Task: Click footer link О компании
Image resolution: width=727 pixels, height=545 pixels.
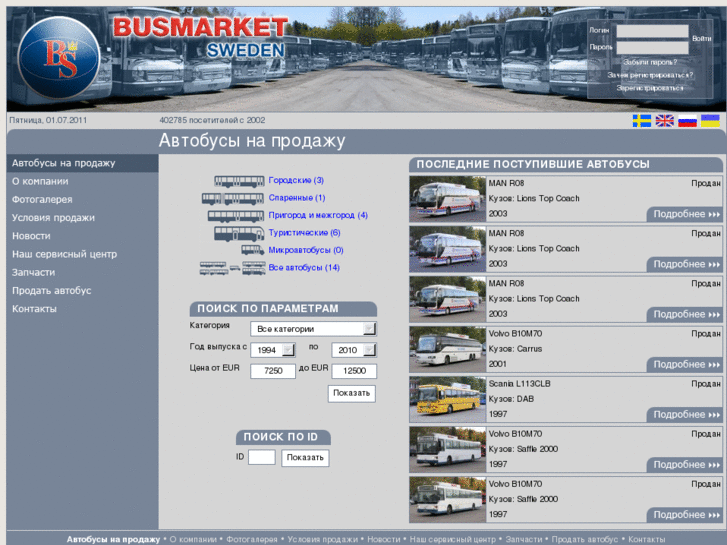Action: [193, 539]
